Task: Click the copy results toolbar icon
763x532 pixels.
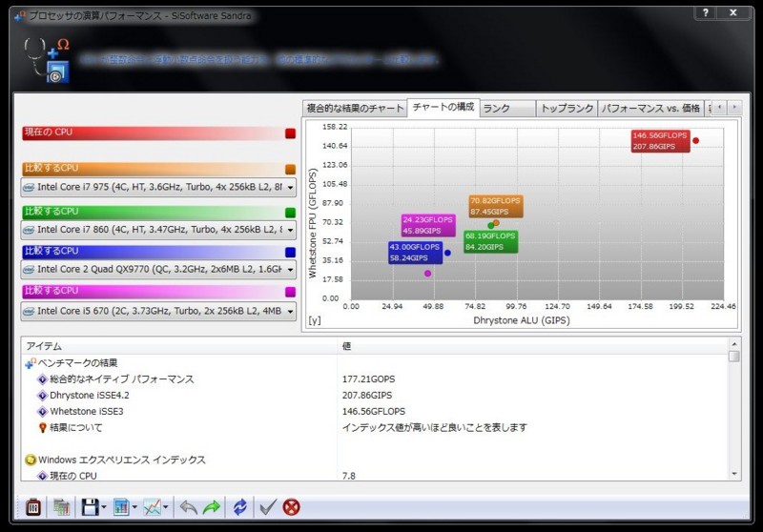Action: point(61,507)
